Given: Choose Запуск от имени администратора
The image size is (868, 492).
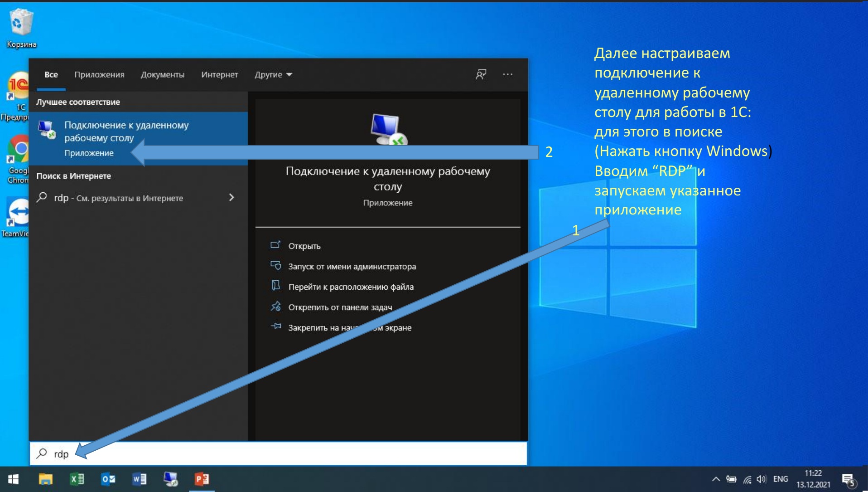Looking at the screenshot, I should pos(352,267).
